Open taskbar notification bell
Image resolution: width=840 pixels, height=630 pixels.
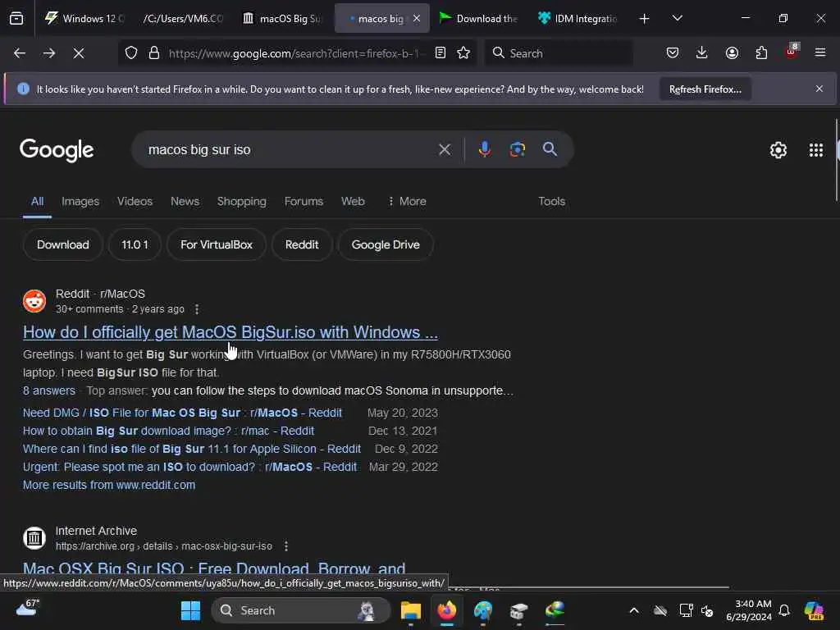(784, 610)
